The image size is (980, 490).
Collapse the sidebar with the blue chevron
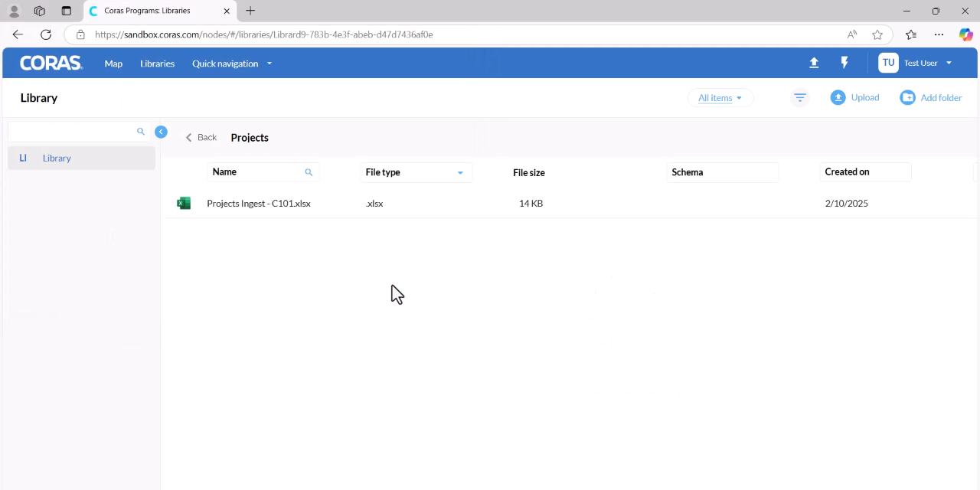(x=161, y=132)
